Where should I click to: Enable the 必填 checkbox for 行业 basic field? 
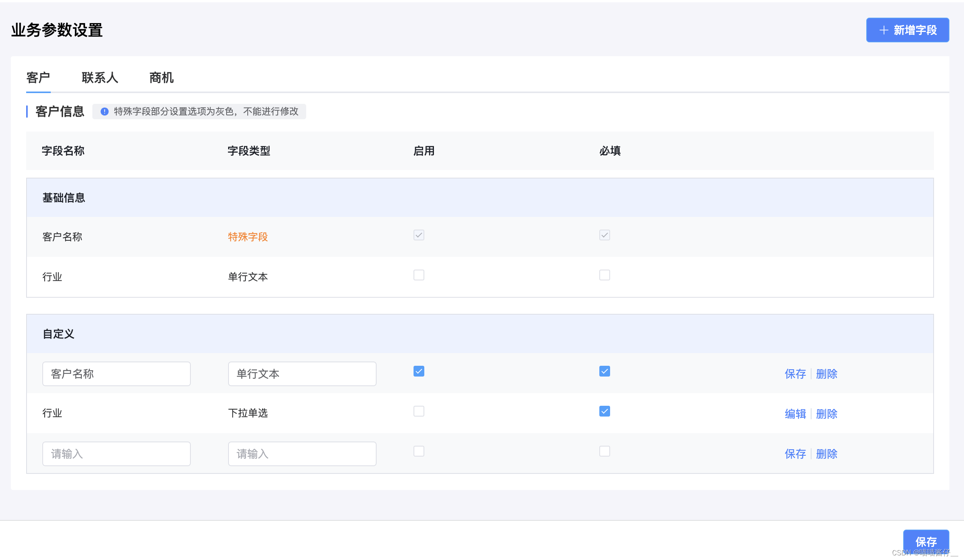coord(604,275)
